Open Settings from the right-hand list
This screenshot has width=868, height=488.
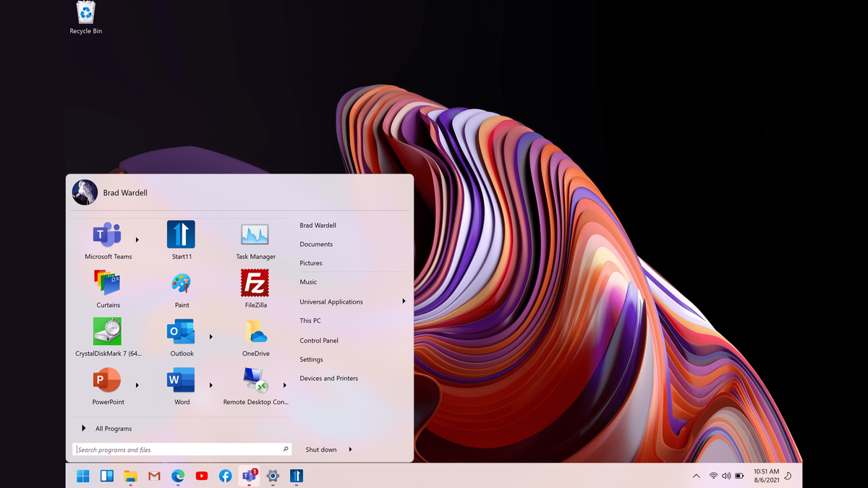tap(311, 359)
